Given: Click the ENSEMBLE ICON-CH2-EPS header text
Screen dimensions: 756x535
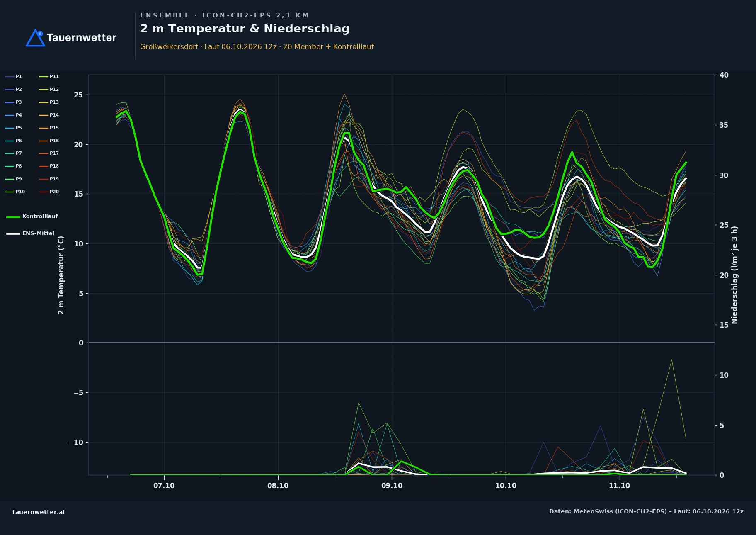Looking at the screenshot, I should pos(224,15).
